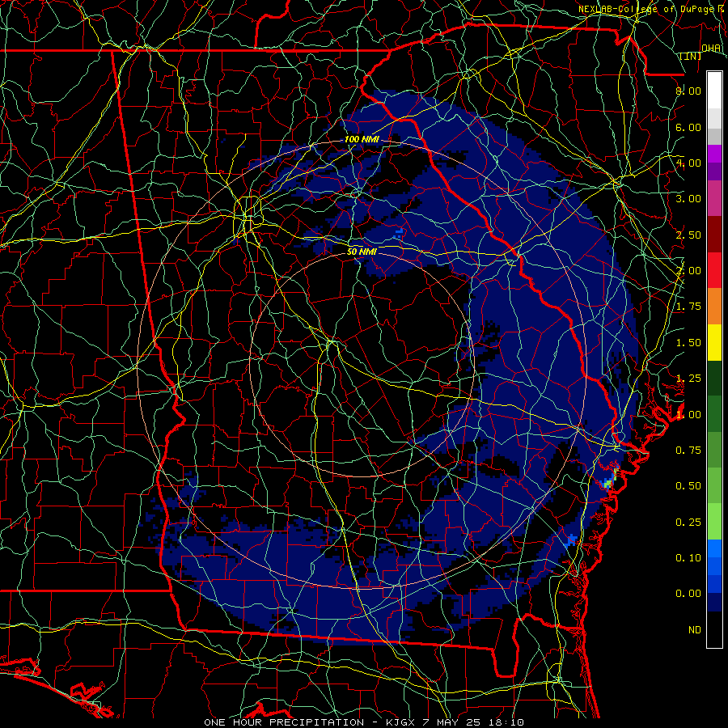Click the 'NEXLAB-College of DuPage' header text
728x728 pixels.
[646, 9]
